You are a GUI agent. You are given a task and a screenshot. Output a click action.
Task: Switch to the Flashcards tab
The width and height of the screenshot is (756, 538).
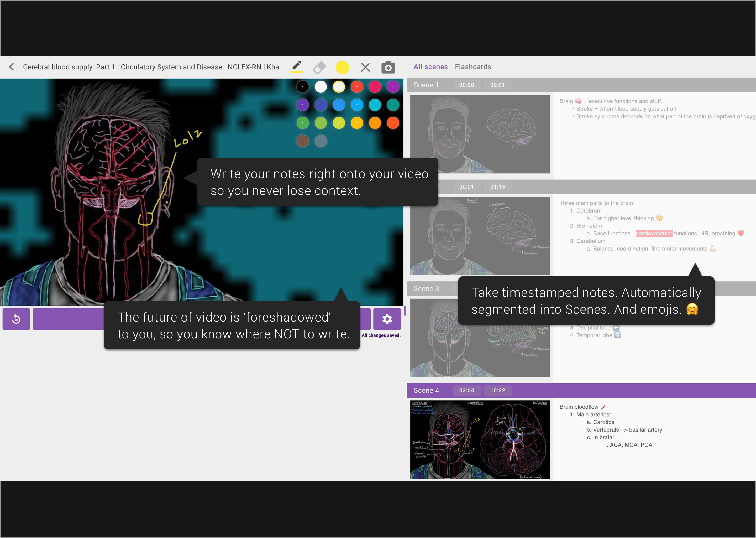coord(473,66)
